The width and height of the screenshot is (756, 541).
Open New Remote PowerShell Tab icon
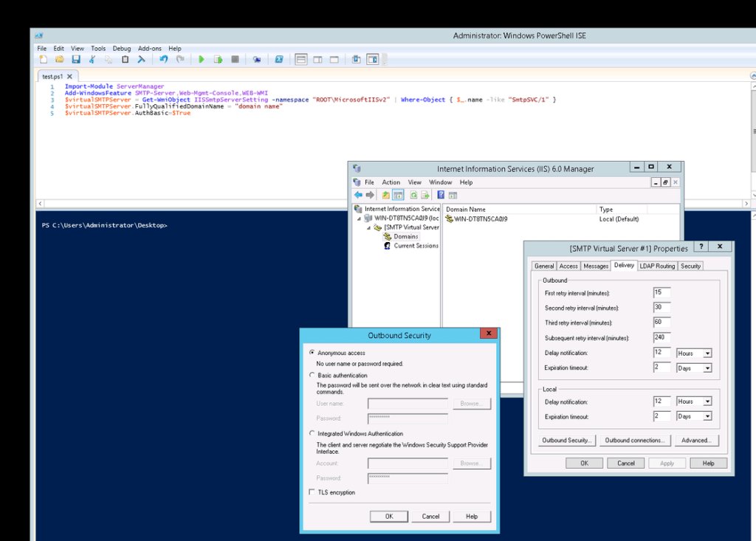[256, 59]
